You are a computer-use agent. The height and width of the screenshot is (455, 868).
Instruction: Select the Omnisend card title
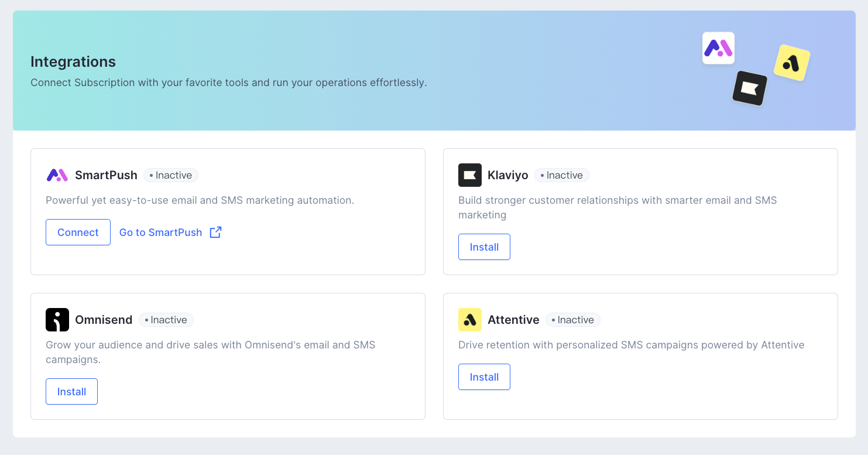pos(104,320)
